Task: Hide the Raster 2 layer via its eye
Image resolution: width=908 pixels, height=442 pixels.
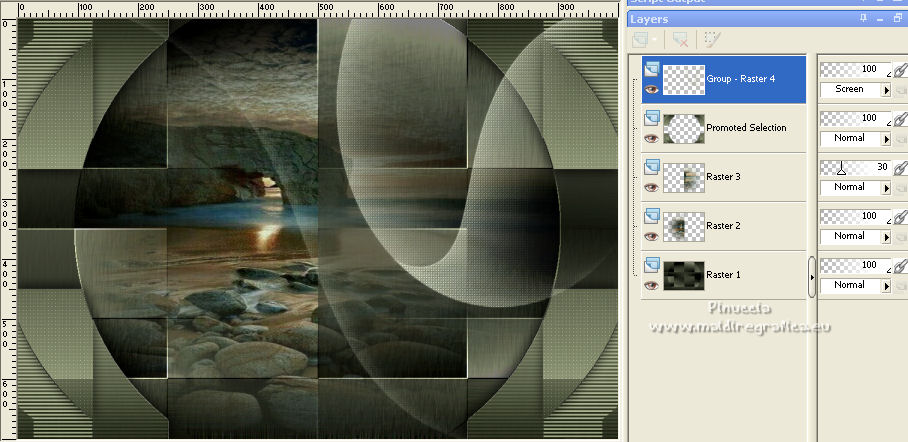Action: pyautogui.click(x=651, y=236)
